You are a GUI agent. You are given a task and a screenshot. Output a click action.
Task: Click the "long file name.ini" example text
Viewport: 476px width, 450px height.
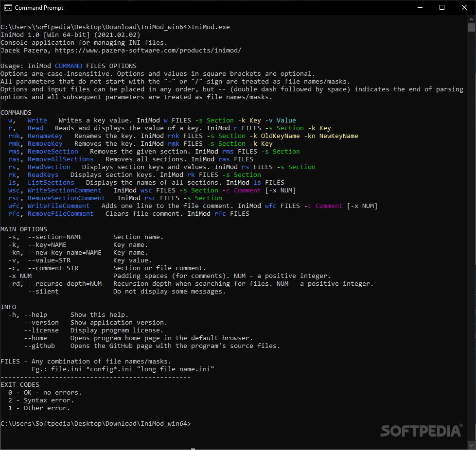pos(175,369)
